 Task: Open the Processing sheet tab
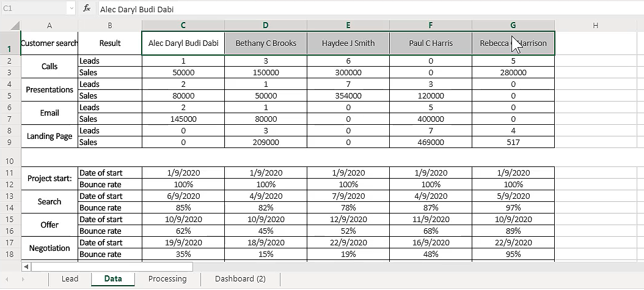click(167, 279)
